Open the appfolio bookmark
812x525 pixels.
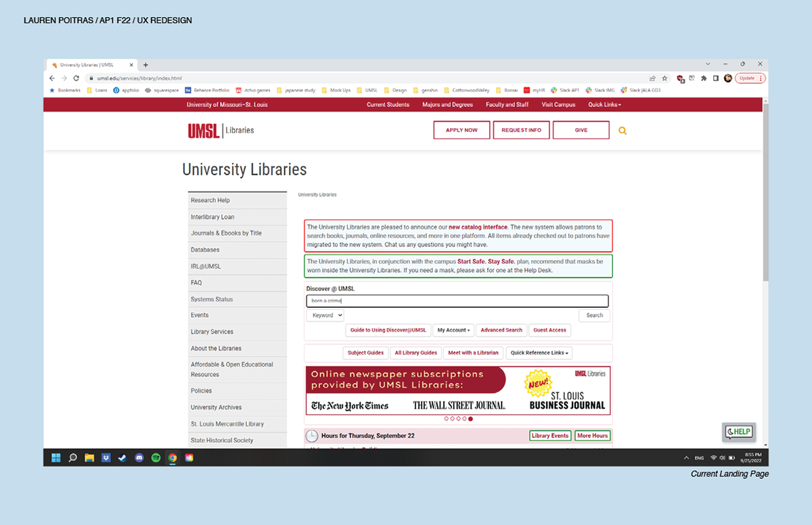click(x=127, y=90)
